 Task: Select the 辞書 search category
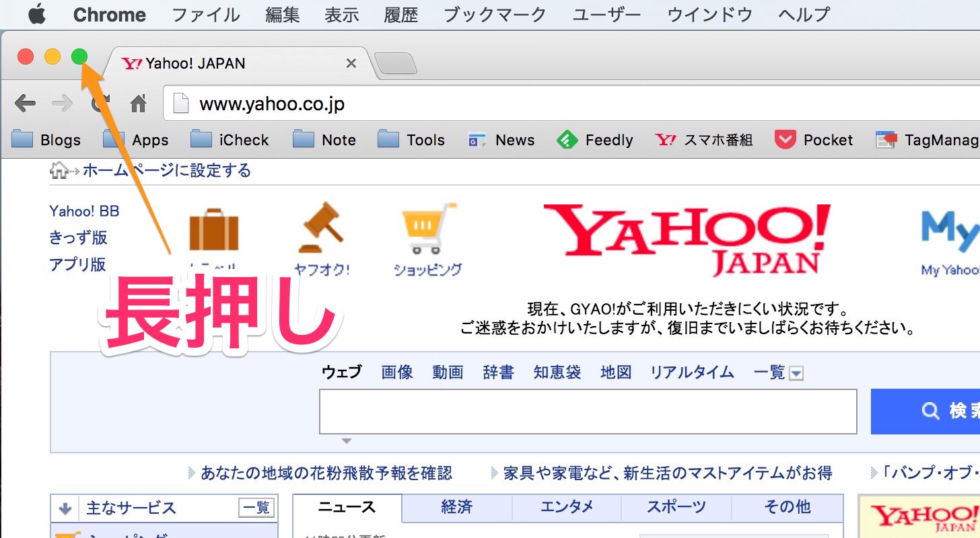tap(499, 372)
